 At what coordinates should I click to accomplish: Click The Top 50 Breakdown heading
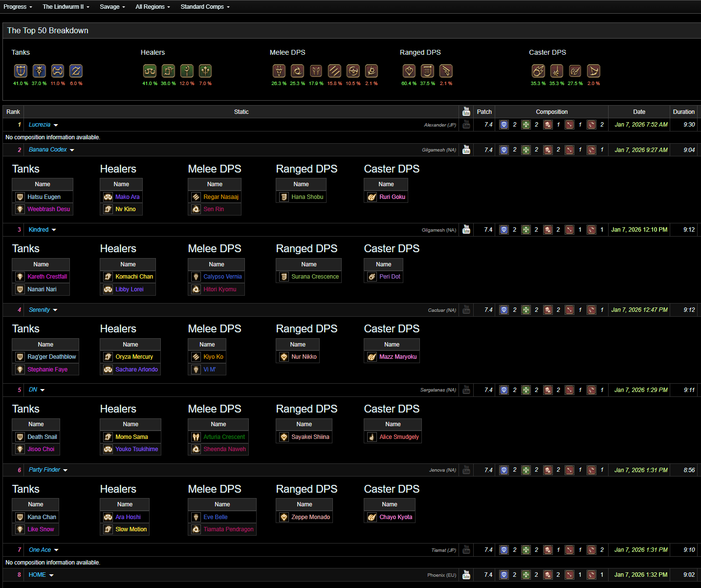pos(48,30)
